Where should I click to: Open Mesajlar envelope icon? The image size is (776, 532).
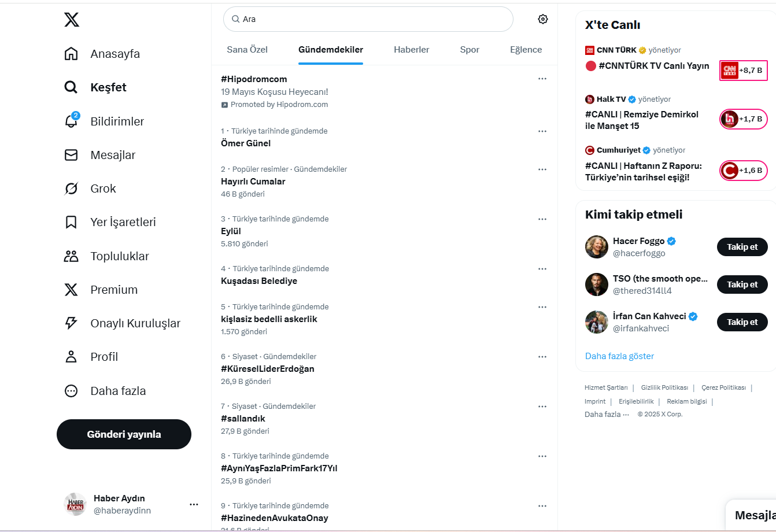71,155
